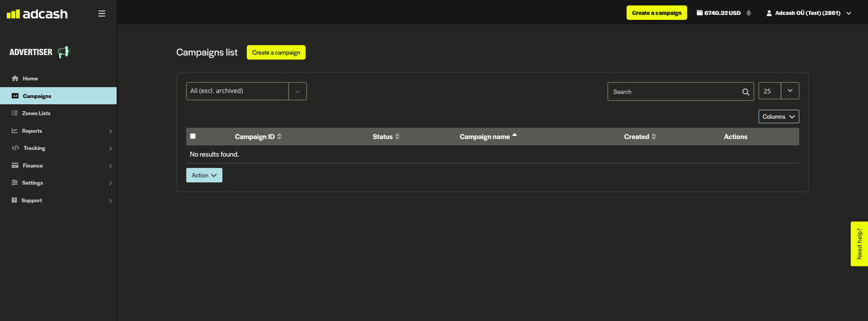Open the Columns dropdown
Screen dimensions: 868x321
(778, 116)
